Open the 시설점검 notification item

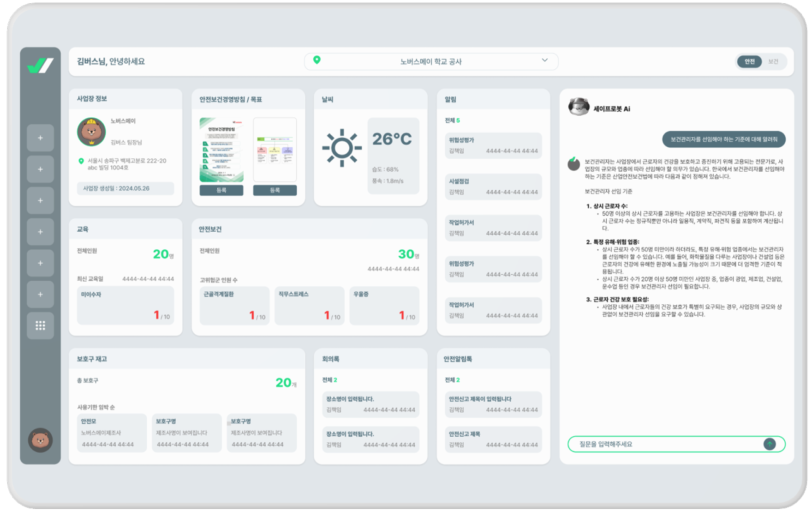493,187
